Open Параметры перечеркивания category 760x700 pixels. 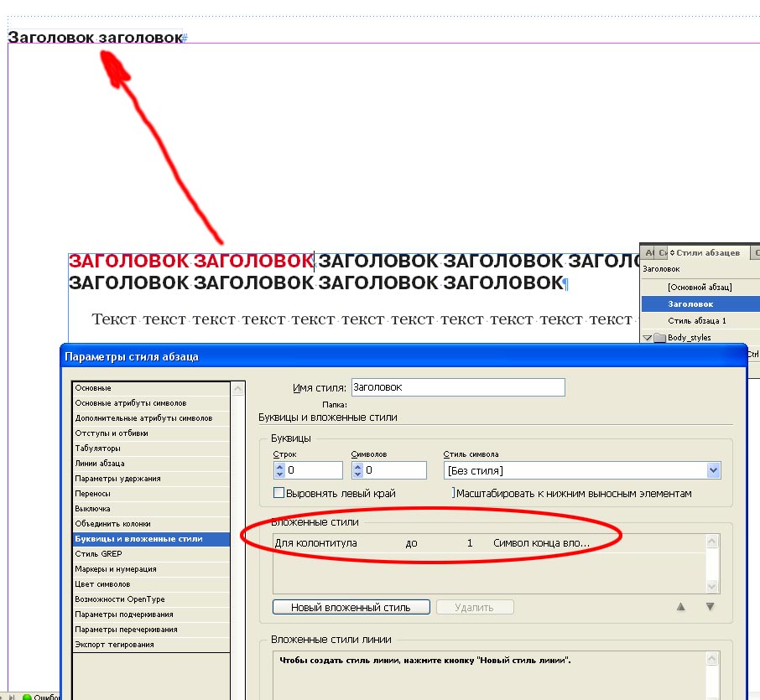pos(151,630)
